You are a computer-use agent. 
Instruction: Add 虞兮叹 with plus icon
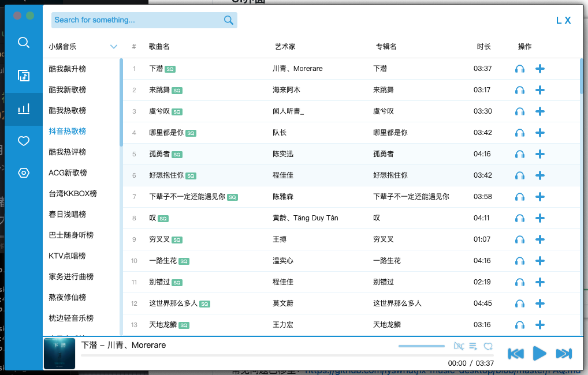(539, 111)
